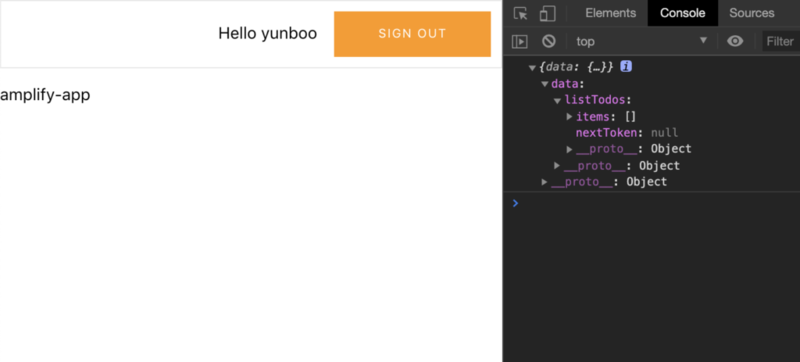Expand the outermost __proto__: Object entry
800x362 pixels.
pos(544,182)
